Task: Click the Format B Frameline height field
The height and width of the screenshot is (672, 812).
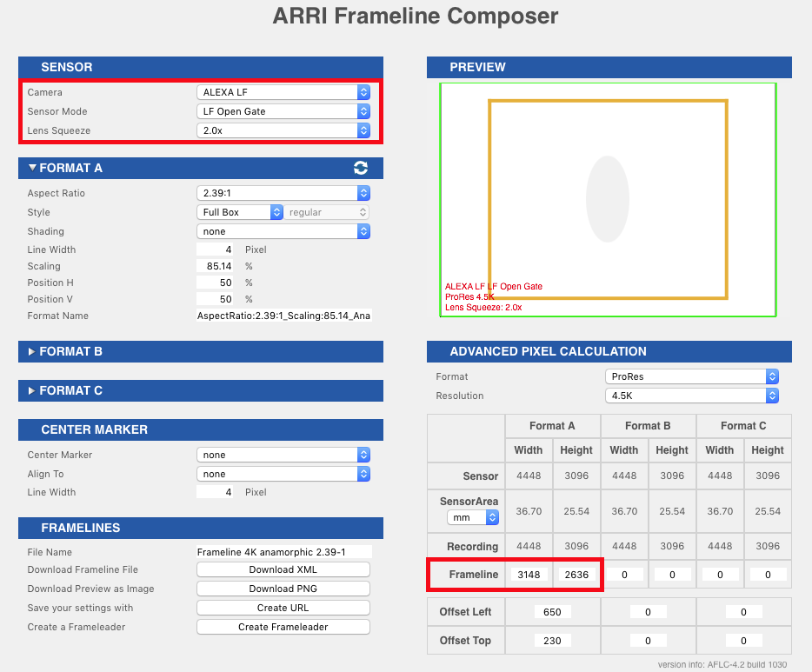Action: coord(672,575)
